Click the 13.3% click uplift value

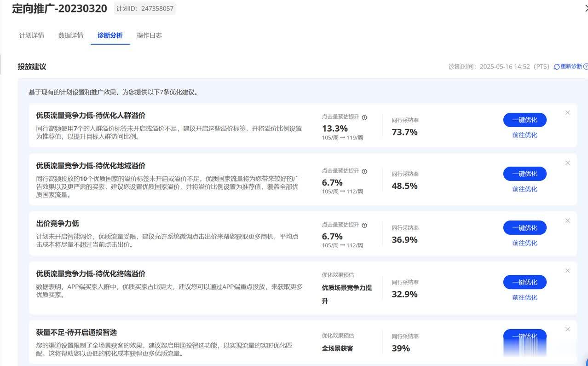point(335,128)
